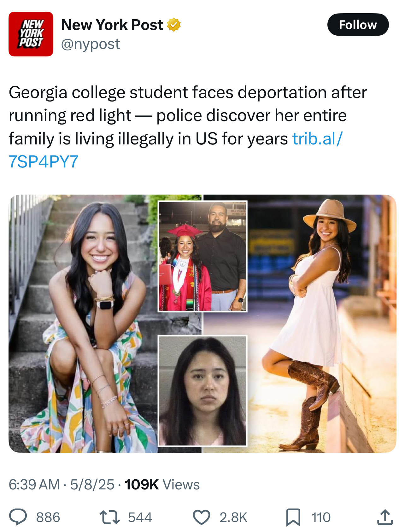Open the graduation photo inset
405x532 pixels.
(202, 256)
